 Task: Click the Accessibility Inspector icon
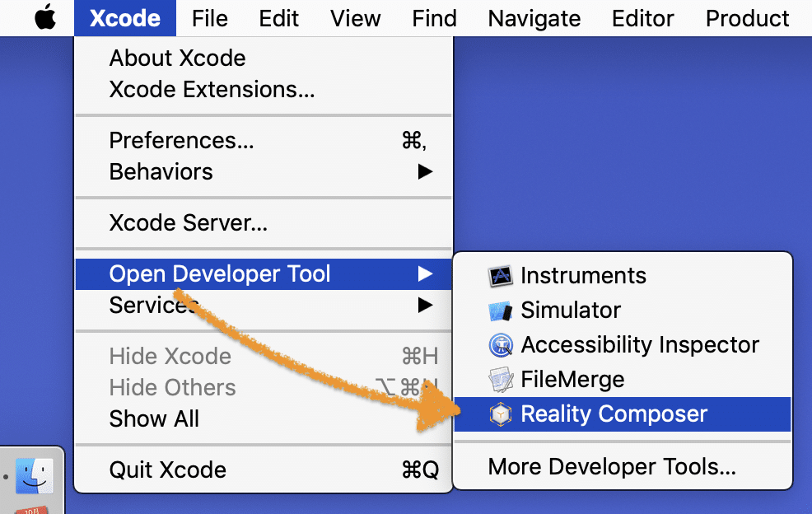pos(501,345)
